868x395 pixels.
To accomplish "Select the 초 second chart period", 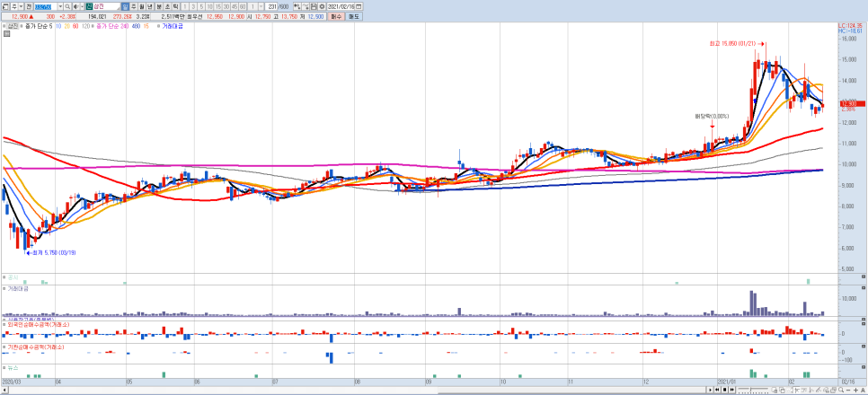I will pyautogui.click(x=167, y=6).
